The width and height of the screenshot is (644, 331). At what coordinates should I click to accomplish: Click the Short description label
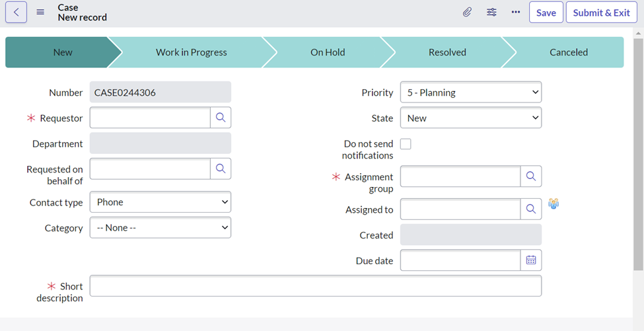click(59, 292)
